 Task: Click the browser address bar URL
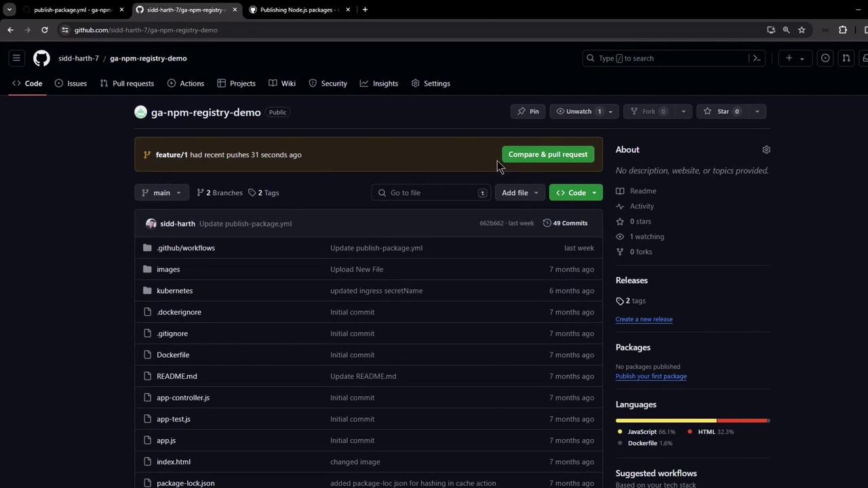point(146,30)
